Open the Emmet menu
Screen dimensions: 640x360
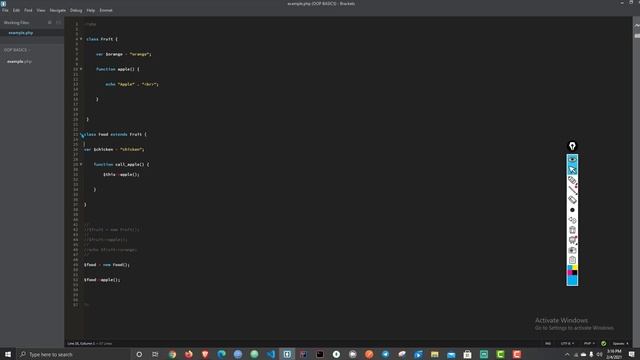point(106,10)
